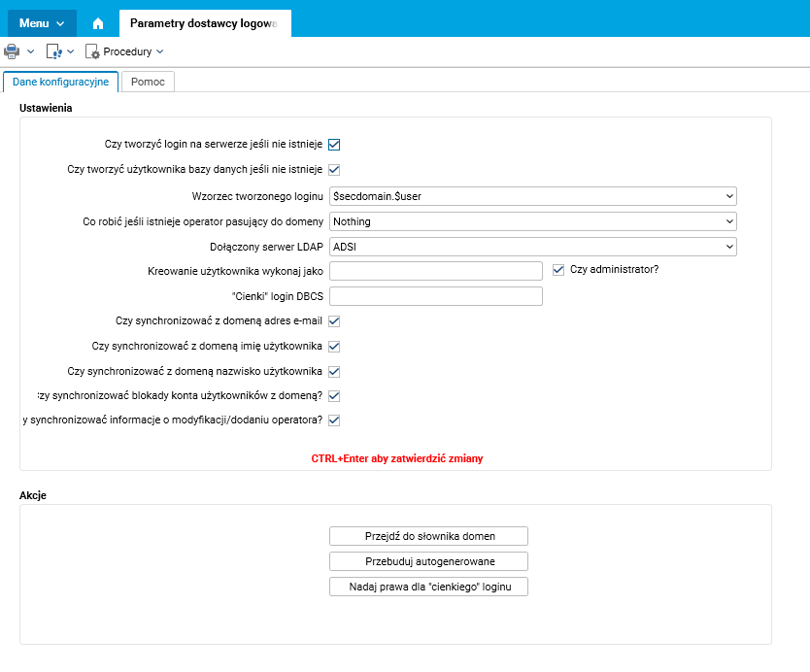
Task: Click the home icon in top bar
Action: 98,22
